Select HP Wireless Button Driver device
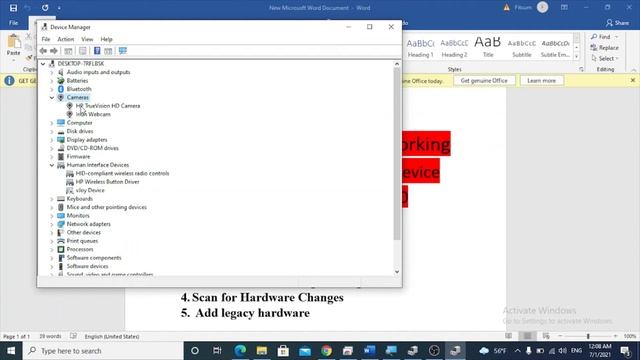 (107, 182)
